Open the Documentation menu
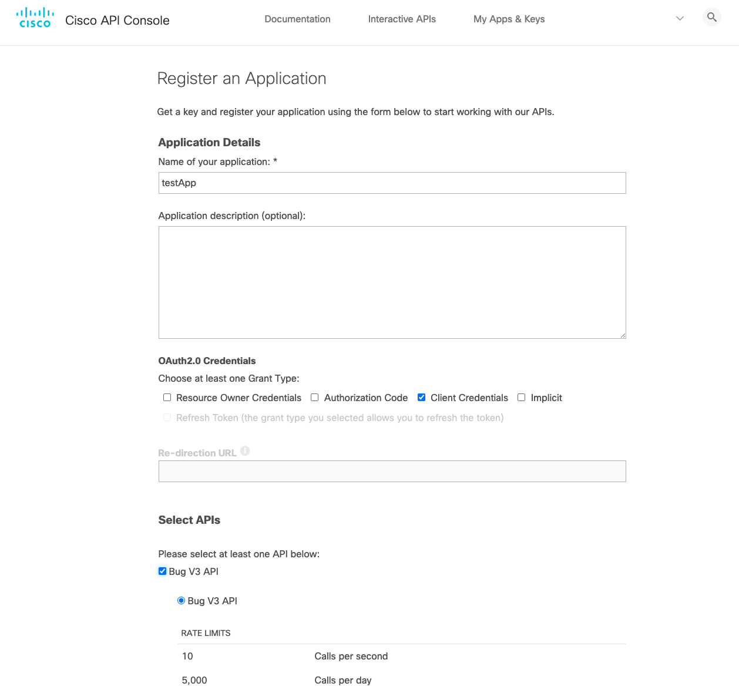Image resolution: width=739 pixels, height=700 pixels. (297, 19)
